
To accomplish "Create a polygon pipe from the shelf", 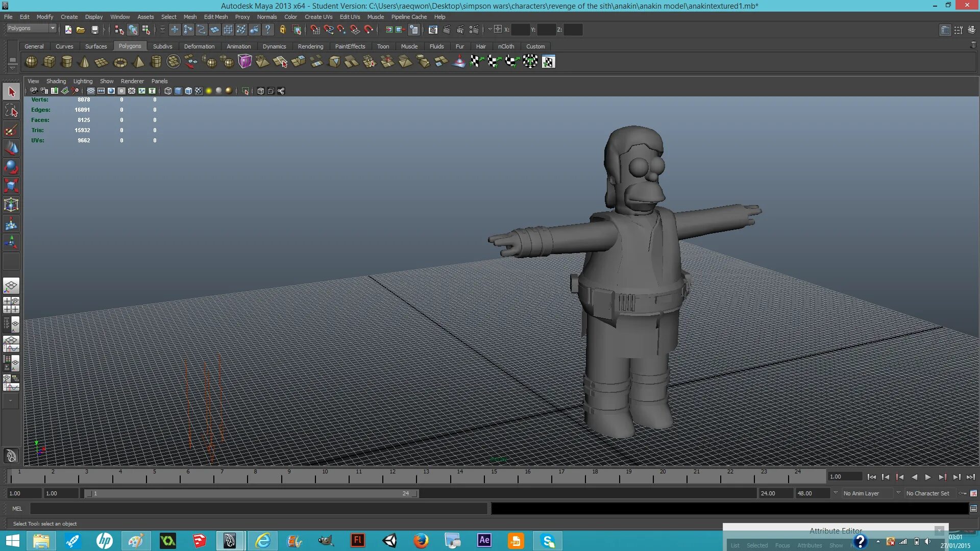I will click(x=156, y=62).
